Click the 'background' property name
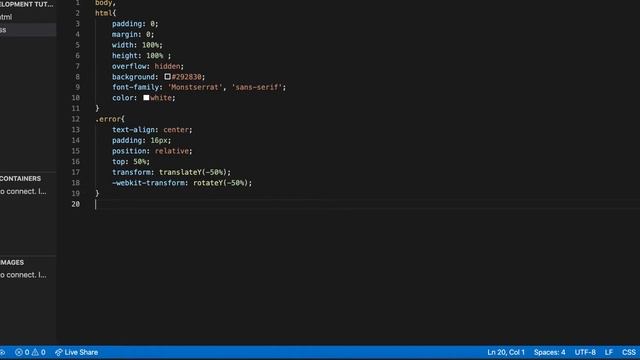 click(133, 77)
